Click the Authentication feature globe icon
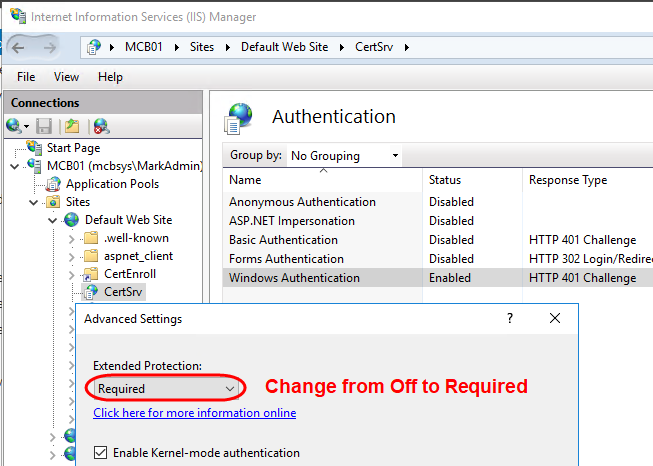 click(x=239, y=118)
